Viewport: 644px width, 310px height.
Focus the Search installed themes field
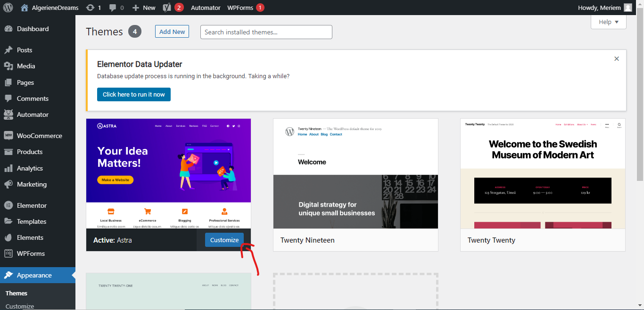[x=266, y=32]
